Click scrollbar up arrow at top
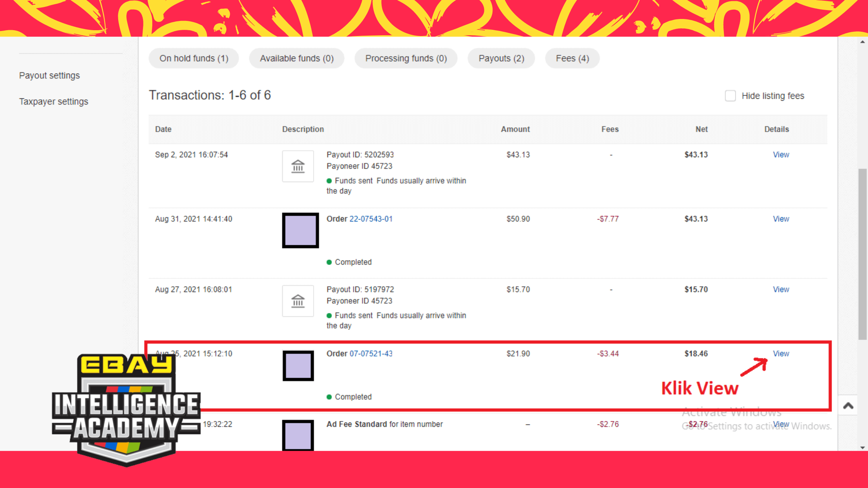This screenshot has width=868, height=488. (x=862, y=42)
